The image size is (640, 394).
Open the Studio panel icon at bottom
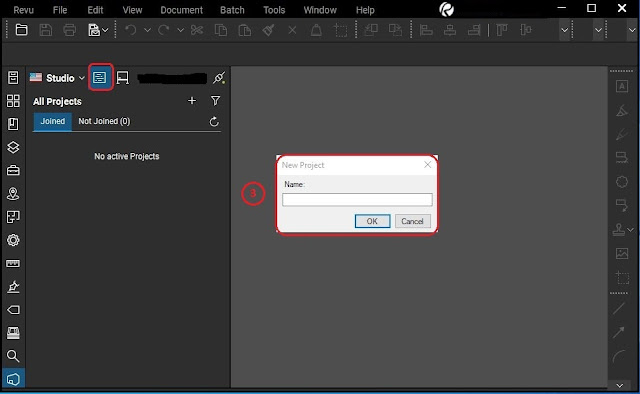(13, 379)
